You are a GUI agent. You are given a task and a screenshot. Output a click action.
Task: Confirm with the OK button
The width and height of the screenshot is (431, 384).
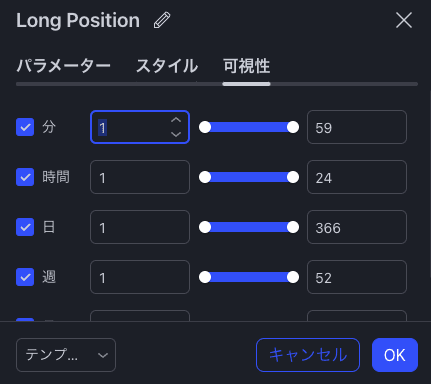click(x=395, y=355)
